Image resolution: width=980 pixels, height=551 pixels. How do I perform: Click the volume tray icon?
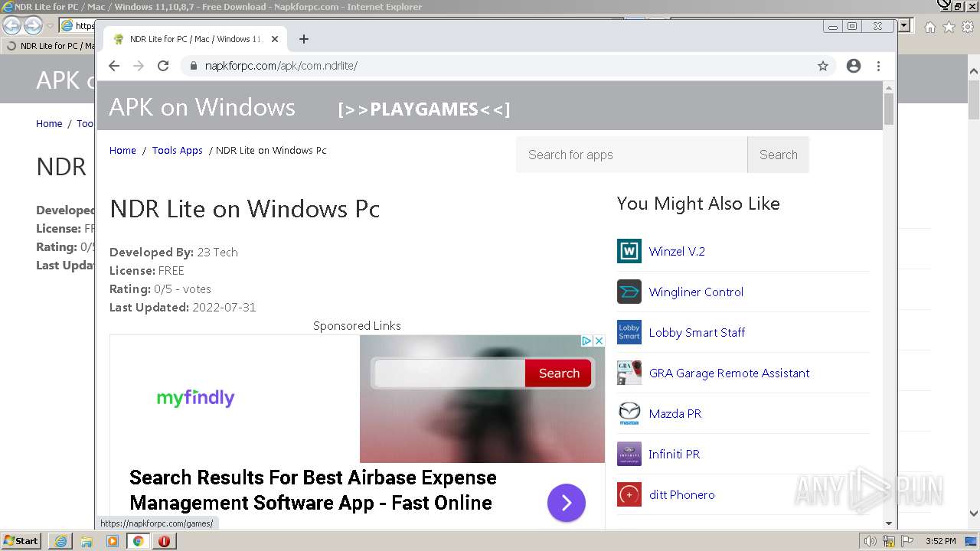point(870,541)
